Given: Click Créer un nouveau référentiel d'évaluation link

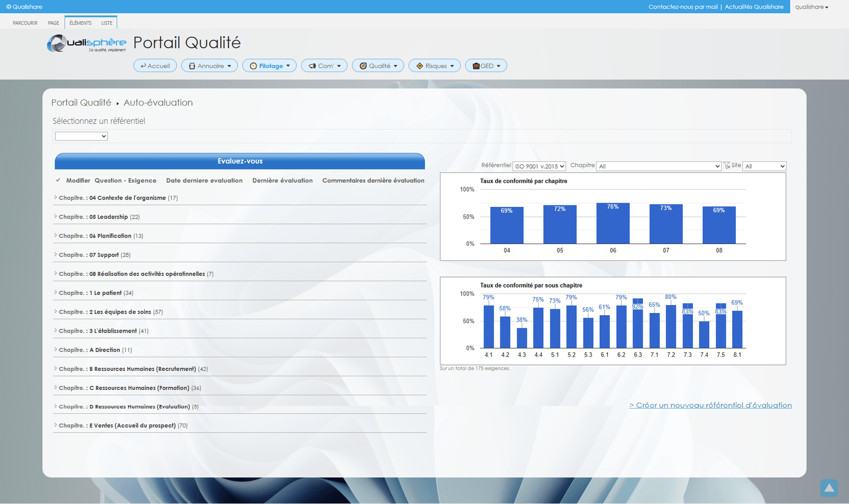Looking at the screenshot, I should (710, 405).
